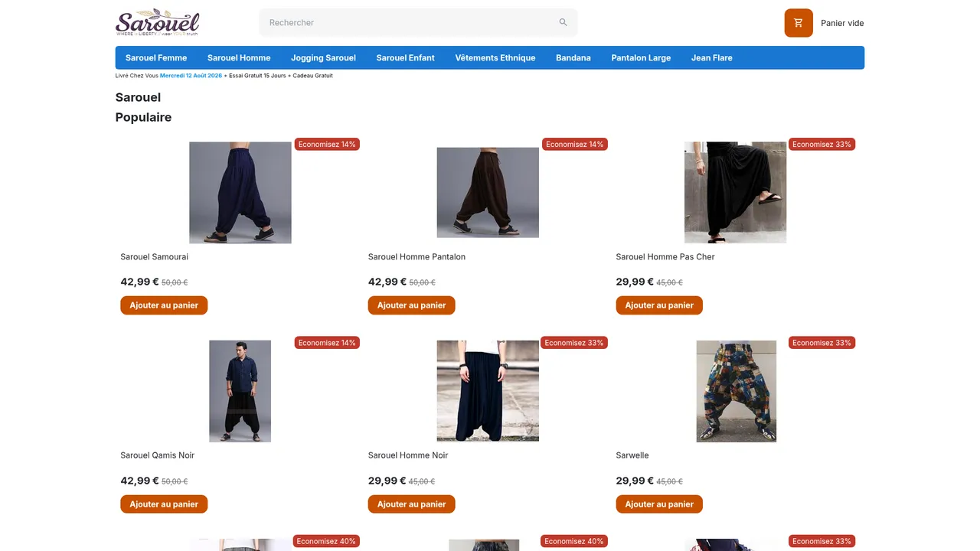Click the Sarouel Homme Pas Cher title

click(x=665, y=256)
